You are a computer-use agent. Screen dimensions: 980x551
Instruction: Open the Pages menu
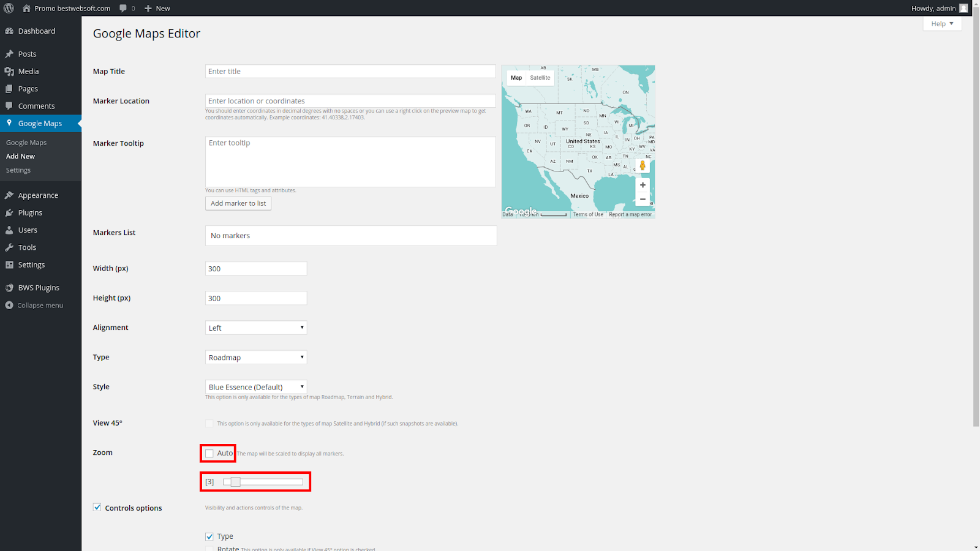(x=28, y=89)
